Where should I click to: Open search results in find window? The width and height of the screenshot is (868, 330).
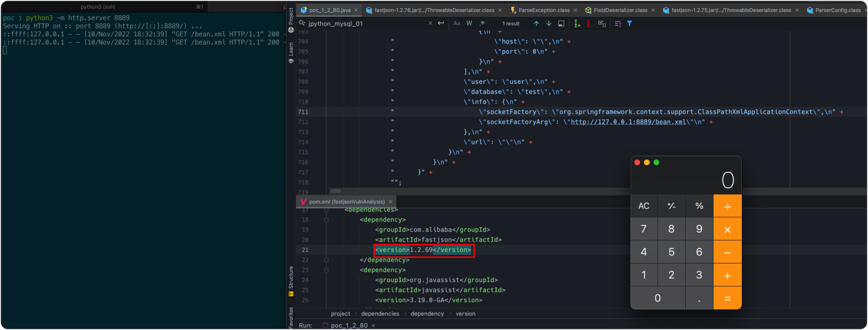point(561,23)
